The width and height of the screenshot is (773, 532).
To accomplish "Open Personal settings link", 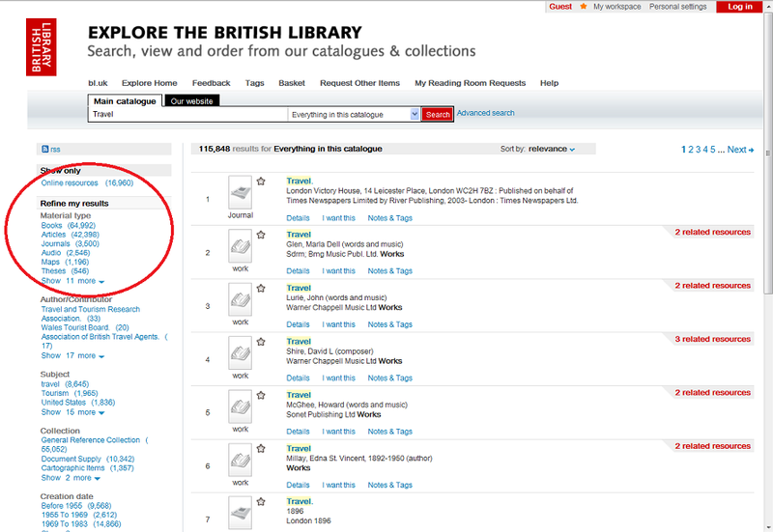I will [x=678, y=7].
